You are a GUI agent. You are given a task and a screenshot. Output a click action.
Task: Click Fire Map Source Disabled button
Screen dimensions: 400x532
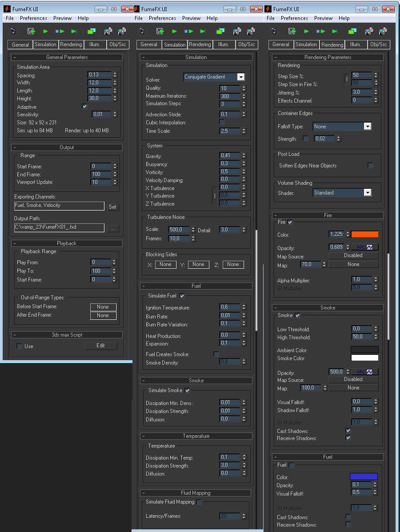coord(353,255)
